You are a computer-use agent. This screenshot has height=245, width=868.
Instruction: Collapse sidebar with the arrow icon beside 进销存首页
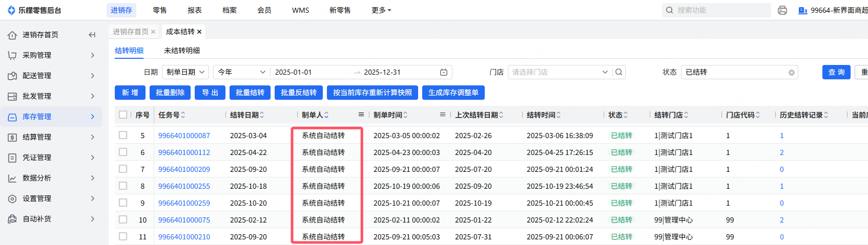[x=92, y=35]
